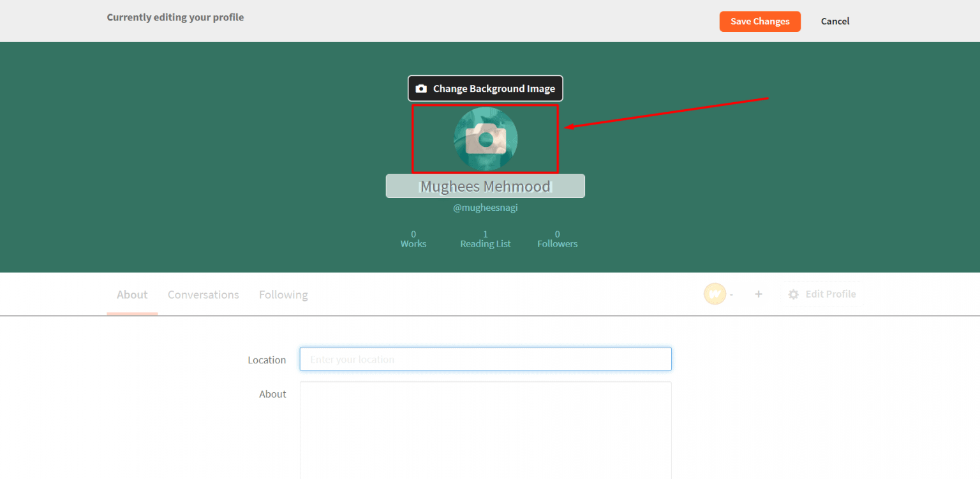Click the Enter your location field

point(485,359)
